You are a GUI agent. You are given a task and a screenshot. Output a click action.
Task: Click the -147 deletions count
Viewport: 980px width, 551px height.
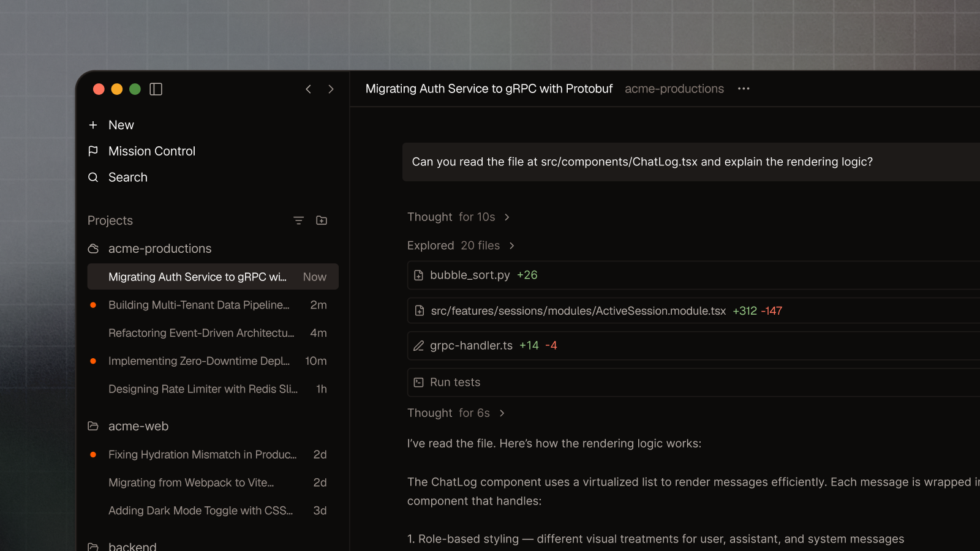(772, 311)
